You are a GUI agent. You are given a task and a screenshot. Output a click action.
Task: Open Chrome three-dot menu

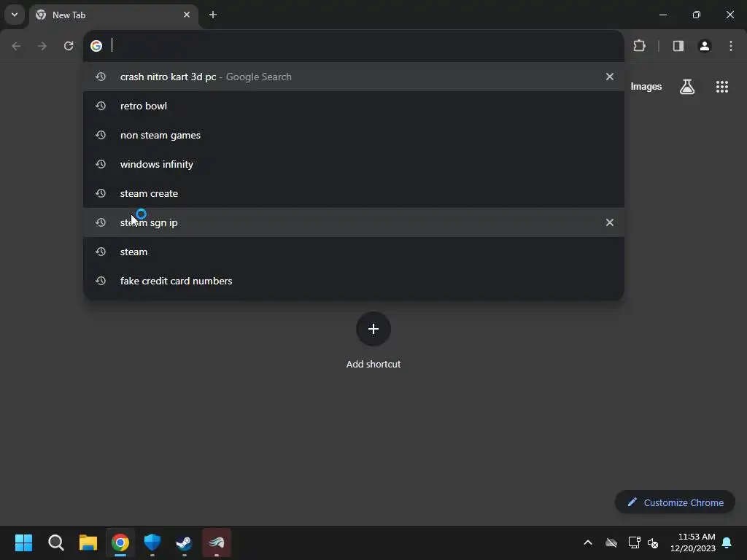(730, 46)
